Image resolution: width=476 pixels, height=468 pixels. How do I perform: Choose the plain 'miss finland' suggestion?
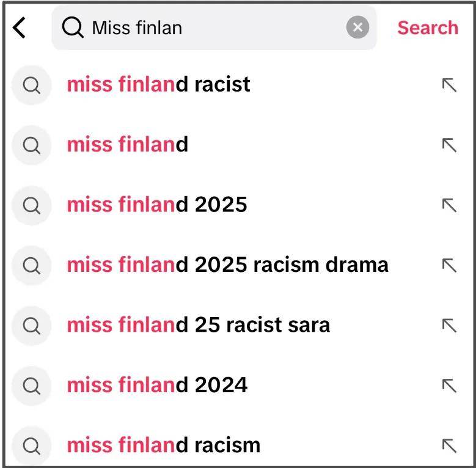tap(127, 145)
